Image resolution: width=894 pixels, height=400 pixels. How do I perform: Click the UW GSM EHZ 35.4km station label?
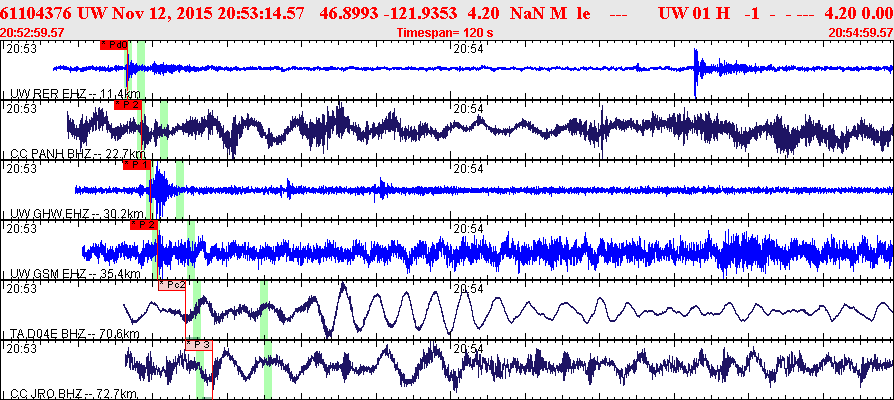(x=75, y=274)
